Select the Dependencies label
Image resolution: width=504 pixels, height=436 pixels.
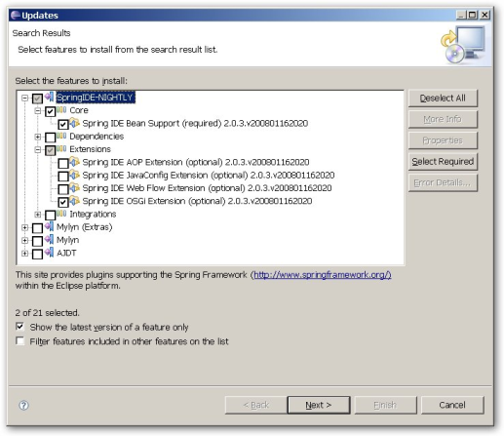97,137
